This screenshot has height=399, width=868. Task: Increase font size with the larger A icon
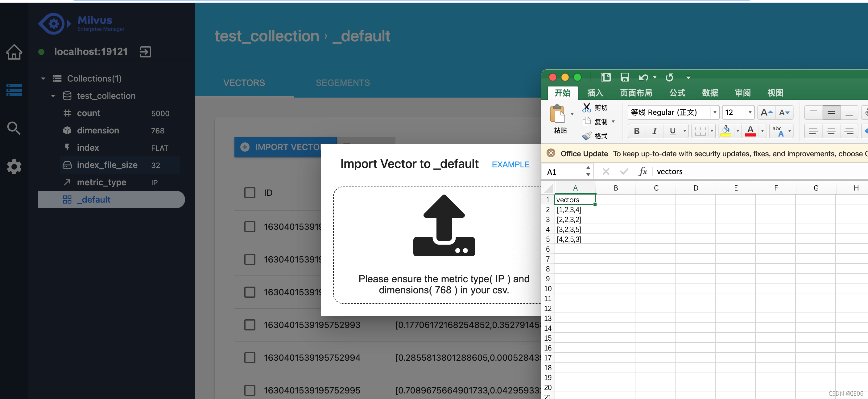(x=766, y=112)
